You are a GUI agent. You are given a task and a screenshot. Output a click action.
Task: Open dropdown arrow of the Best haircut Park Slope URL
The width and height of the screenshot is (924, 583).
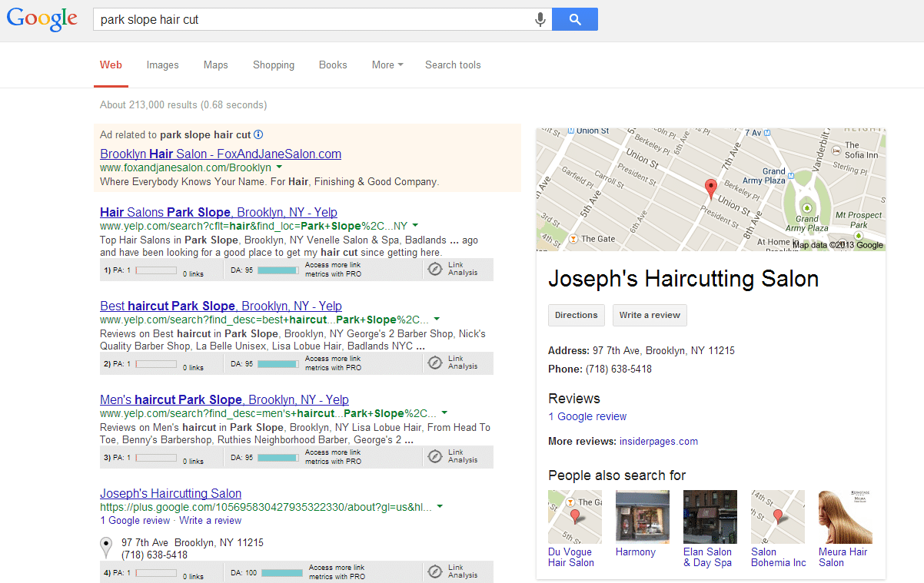click(437, 319)
